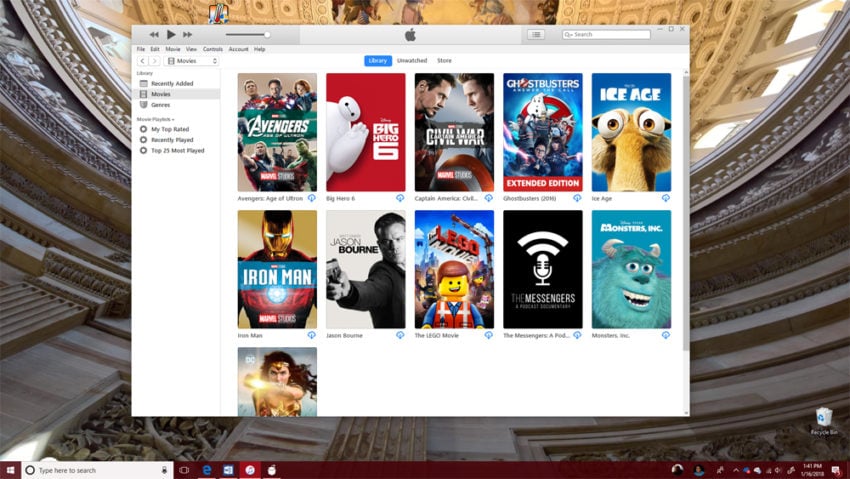Adjust the volume slider knob
Viewport: 850px width, 479px height.
coord(267,34)
